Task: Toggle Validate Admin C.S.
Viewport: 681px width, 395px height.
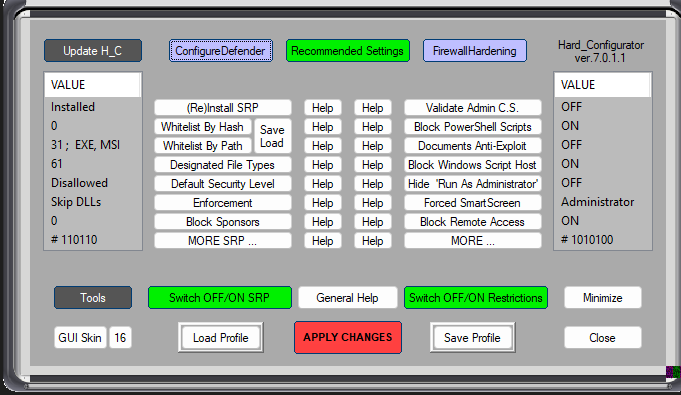Action: [x=473, y=108]
